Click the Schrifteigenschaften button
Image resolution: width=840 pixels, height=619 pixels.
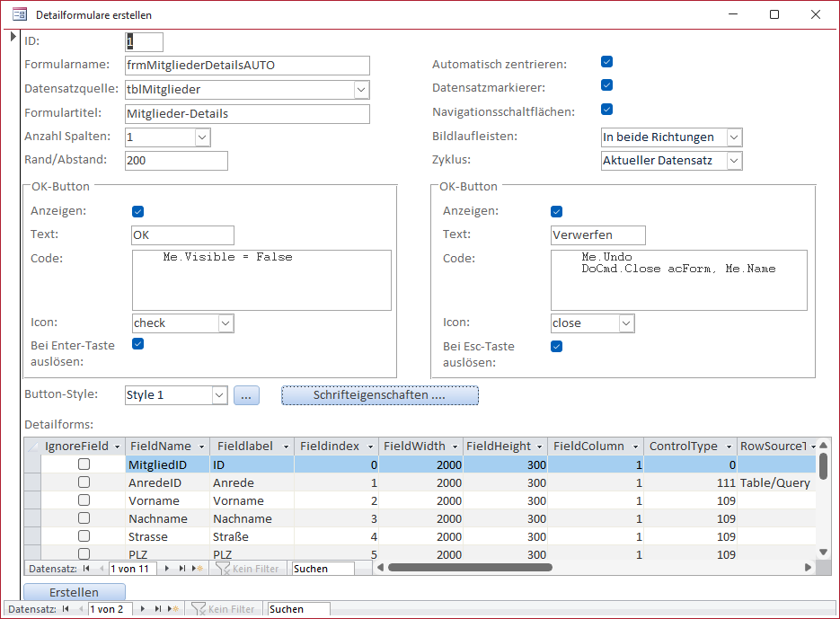[x=379, y=395]
